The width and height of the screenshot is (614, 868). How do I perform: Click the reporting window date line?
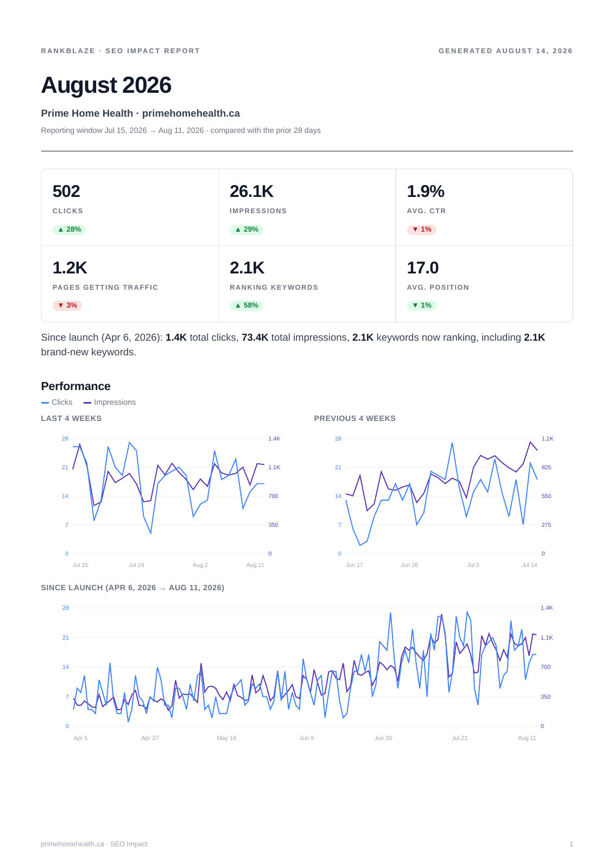pyautogui.click(x=181, y=131)
